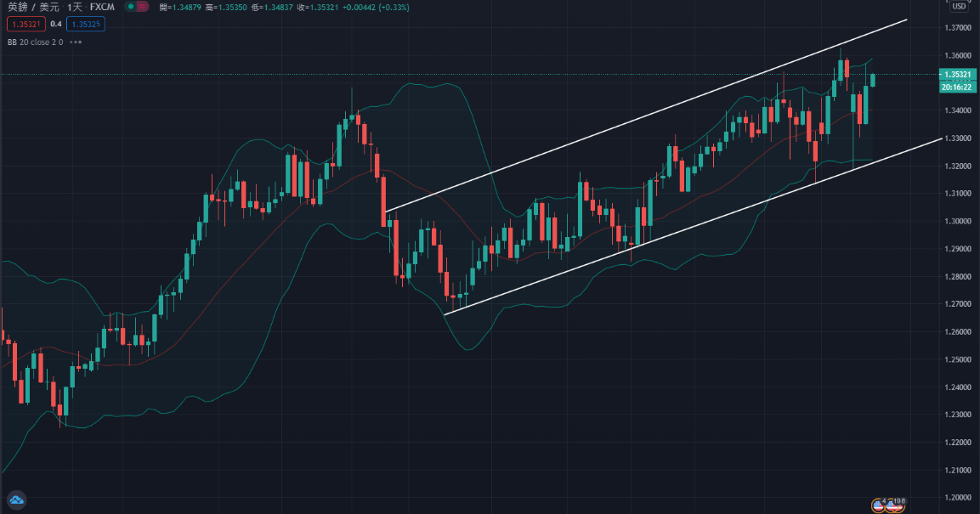
Task: Open the USD currency selector
Action: (959, 7)
